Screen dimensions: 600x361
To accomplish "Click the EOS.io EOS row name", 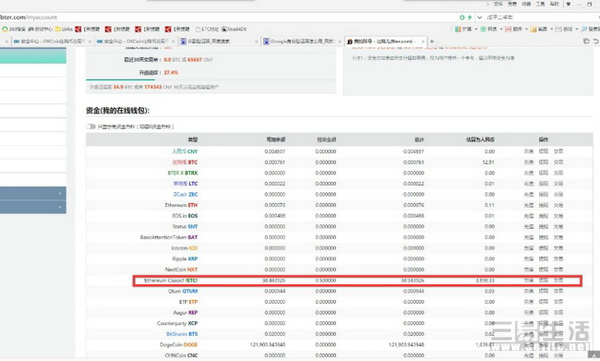I will tap(185, 216).
